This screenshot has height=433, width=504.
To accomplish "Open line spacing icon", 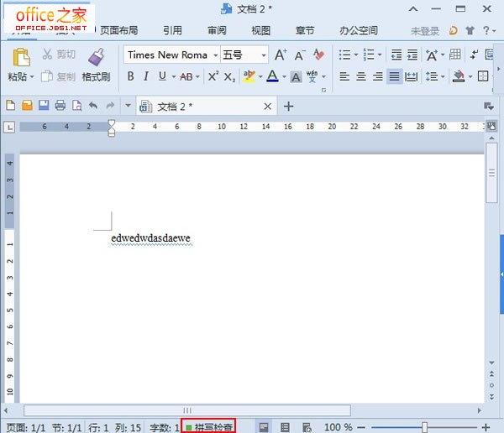I will point(432,76).
